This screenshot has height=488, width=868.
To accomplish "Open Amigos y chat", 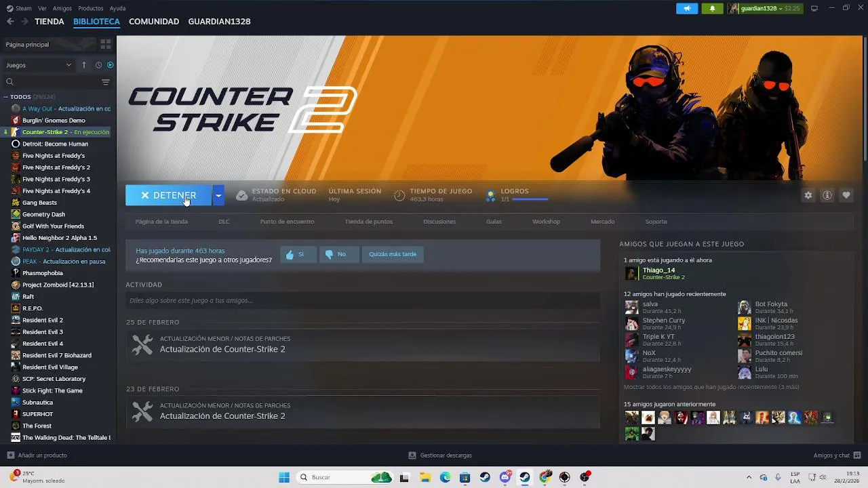I will pos(837,455).
